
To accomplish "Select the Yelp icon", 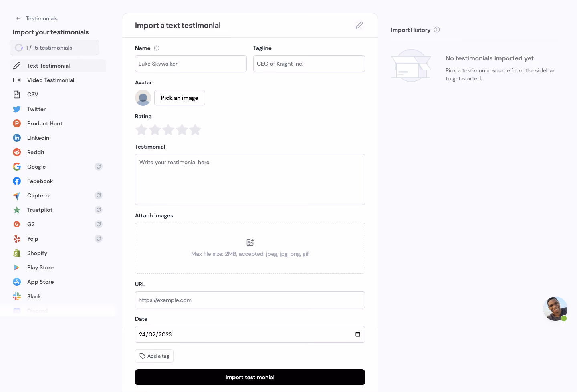I will pyautogui.click(x=17, y=239).
